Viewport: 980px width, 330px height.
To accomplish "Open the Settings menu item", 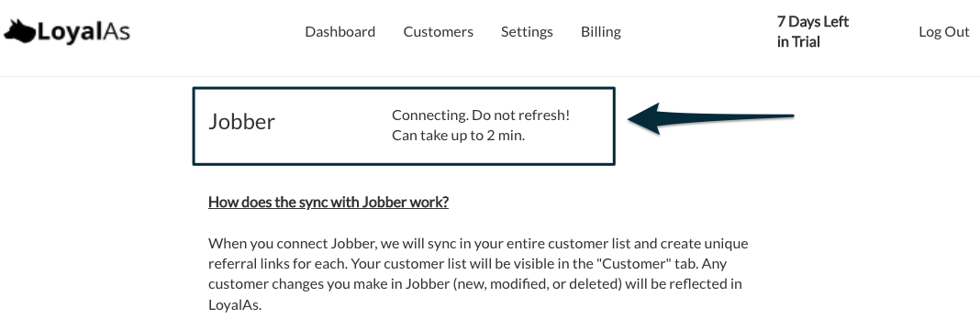I will (527, 32).
